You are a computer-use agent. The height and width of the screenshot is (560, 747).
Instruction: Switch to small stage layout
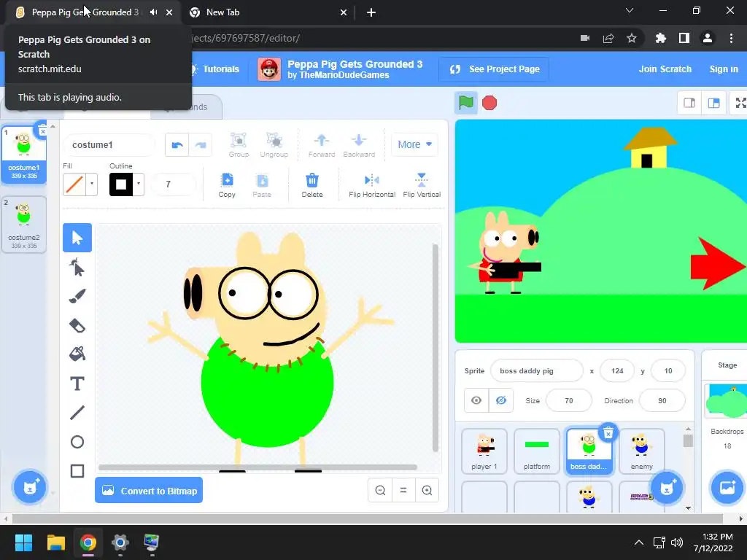tap(689, 103)
